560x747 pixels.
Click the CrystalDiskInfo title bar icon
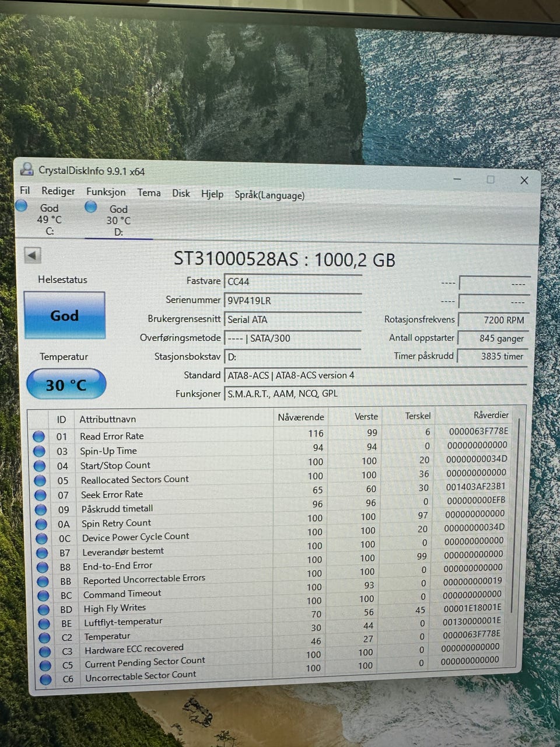tap(27, 169)
